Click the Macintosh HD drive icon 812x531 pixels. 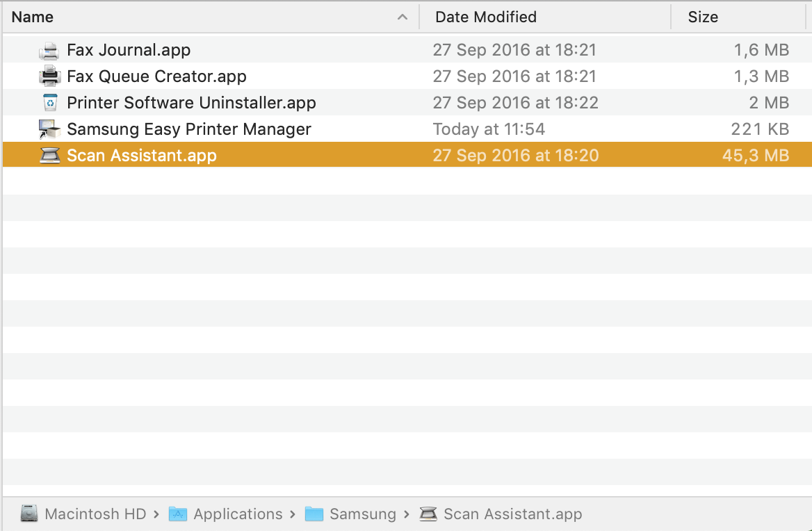pos(29,514)
